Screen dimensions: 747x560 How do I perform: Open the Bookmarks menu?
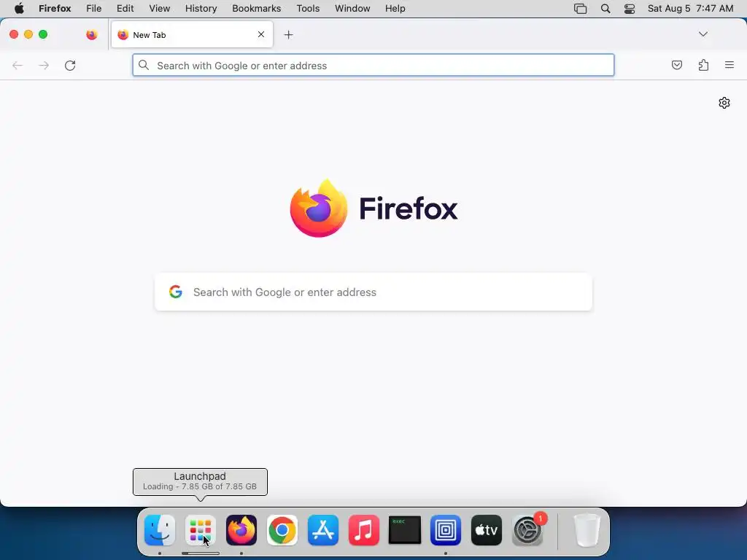[x=257, y=9]
